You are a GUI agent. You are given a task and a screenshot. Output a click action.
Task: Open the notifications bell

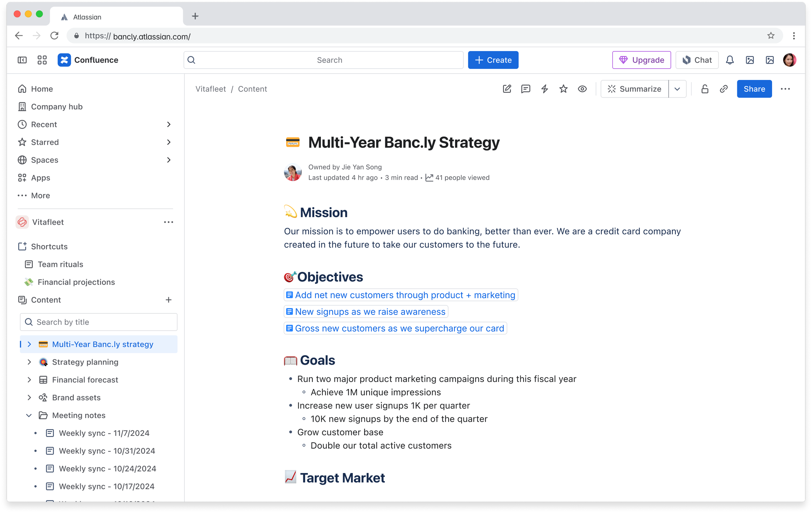click(x=730, y=60)
